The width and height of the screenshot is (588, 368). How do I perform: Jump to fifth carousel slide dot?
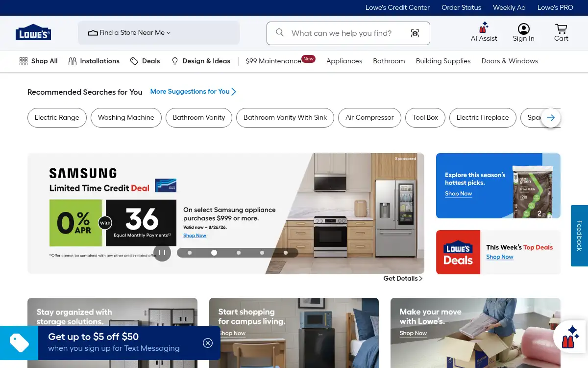coord(286,253)
